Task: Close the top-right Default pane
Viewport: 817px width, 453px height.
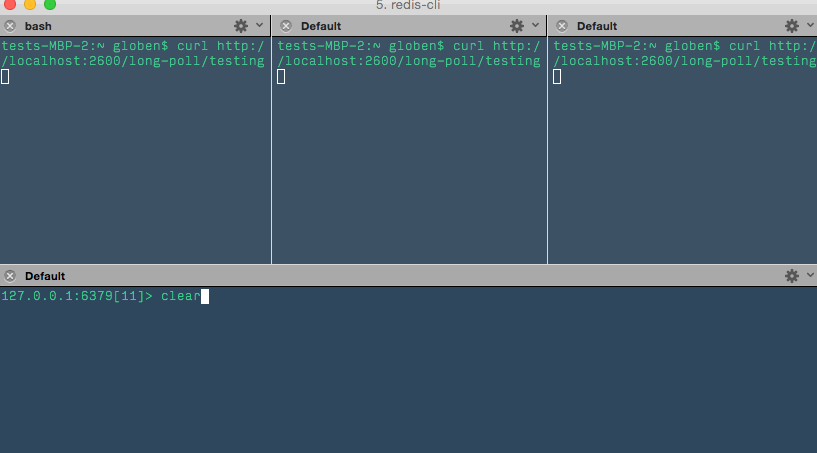Action: pyautogui.click(x=562, y=26)
